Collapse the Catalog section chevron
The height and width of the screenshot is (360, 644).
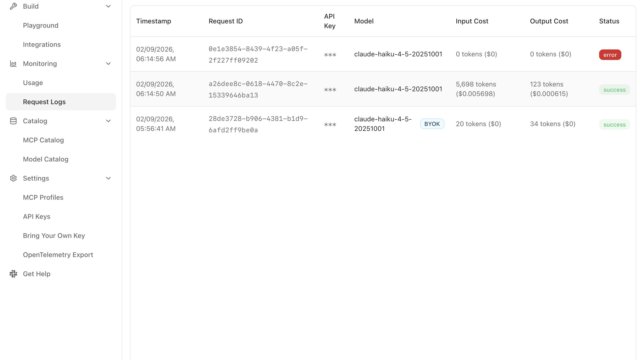point(108,121)
